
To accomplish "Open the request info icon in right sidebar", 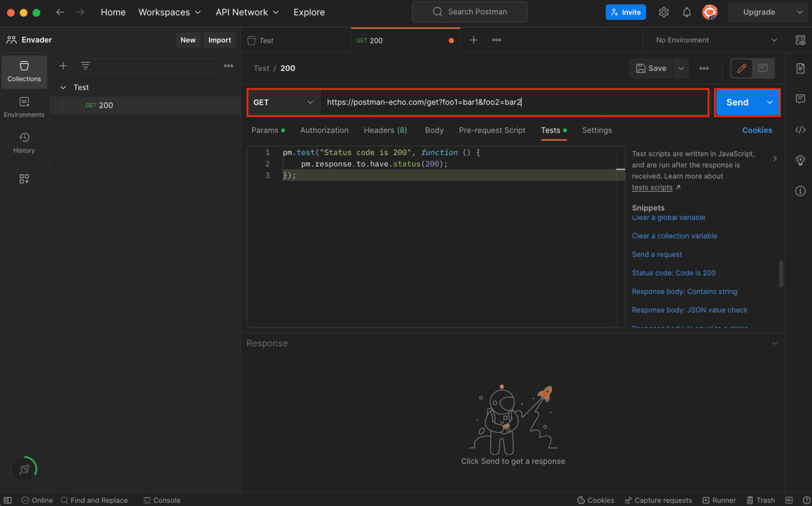I will 800,191.
